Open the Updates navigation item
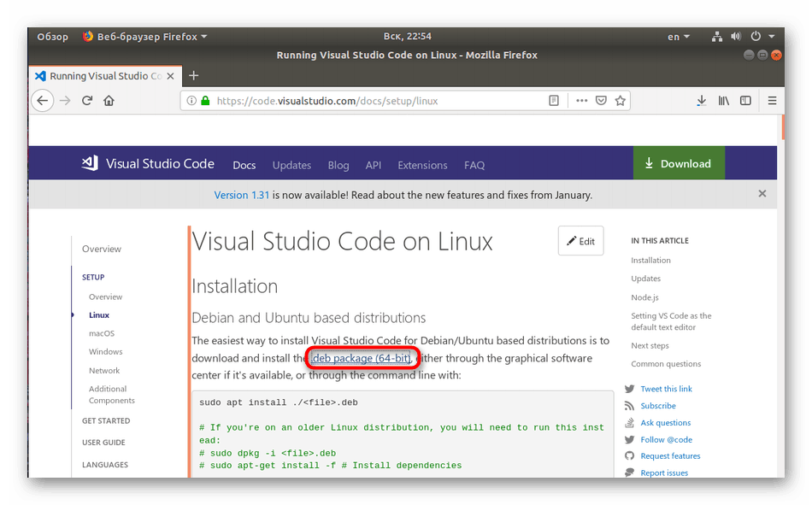812x505 pixels. coord(291,165)
